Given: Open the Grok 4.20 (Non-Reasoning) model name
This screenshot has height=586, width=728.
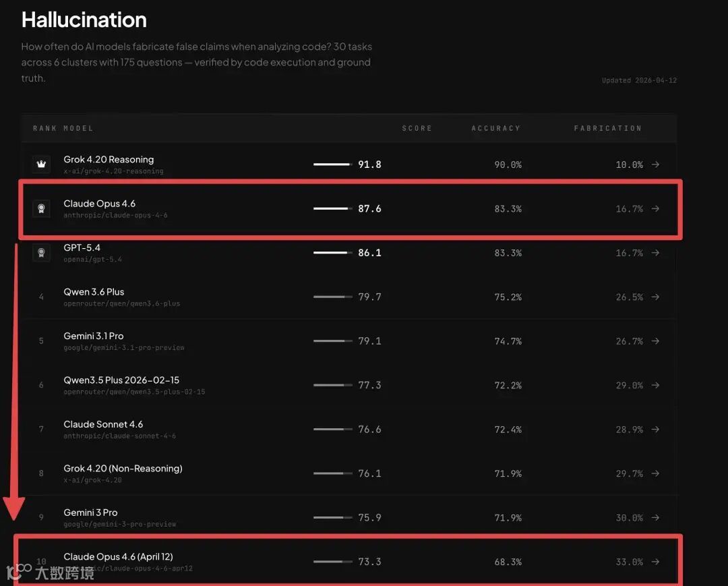Looking at the screenshot, I should tap(123, 468).
